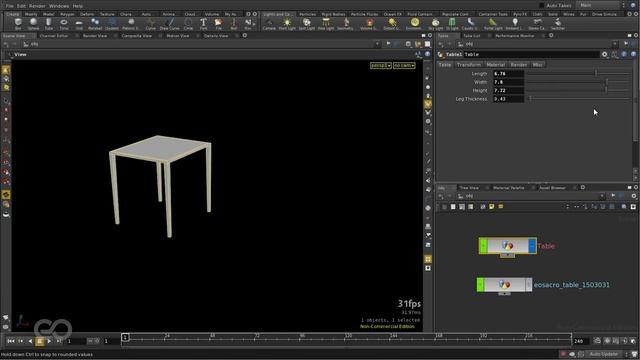The width and height of the screenshot is (640, 360).
Task: Expand the network editor path dropdown arrow
Action: (602, 196)
